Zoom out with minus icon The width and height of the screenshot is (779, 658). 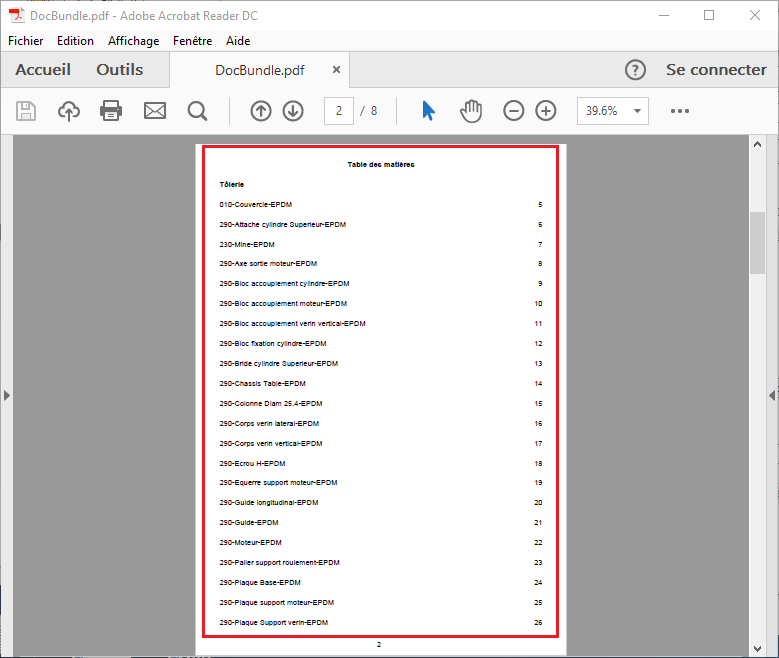[x=513, y=111]
